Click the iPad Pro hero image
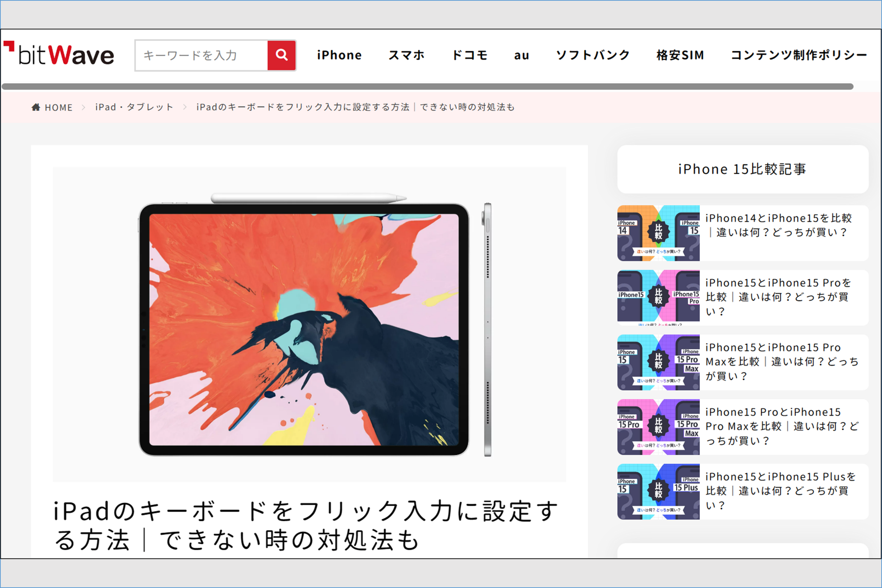Image resolution: width=882 pixels, height=588 pixels. (309, 324)
